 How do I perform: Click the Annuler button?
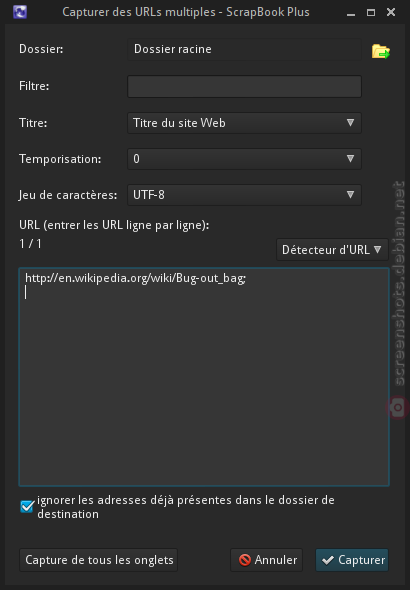(x=267, y=560)
